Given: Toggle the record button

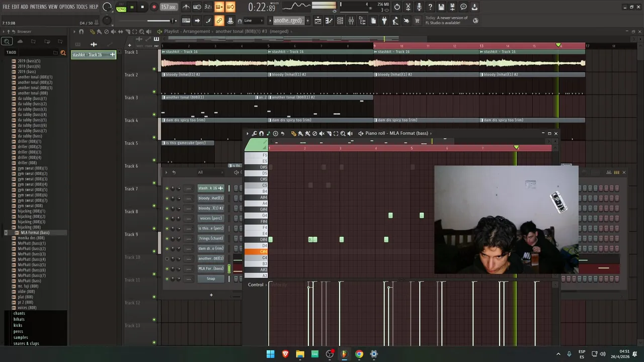Looking at the screenshot, I should click(154, 7).
